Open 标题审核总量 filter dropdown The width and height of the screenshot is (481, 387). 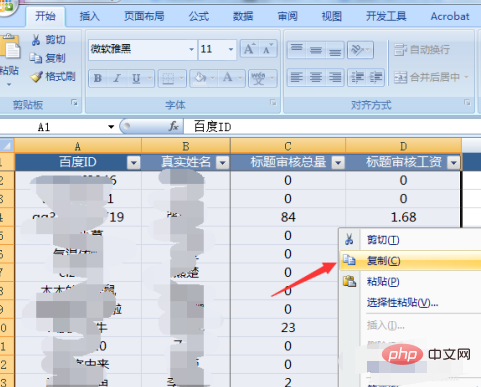pyautogui.click(x=338, y=163)
